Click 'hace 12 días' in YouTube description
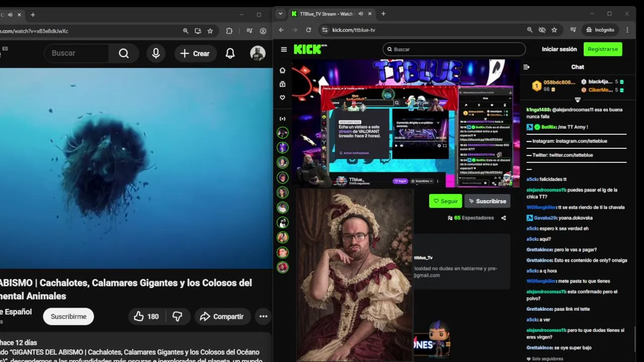 click(x=18, y=343)
